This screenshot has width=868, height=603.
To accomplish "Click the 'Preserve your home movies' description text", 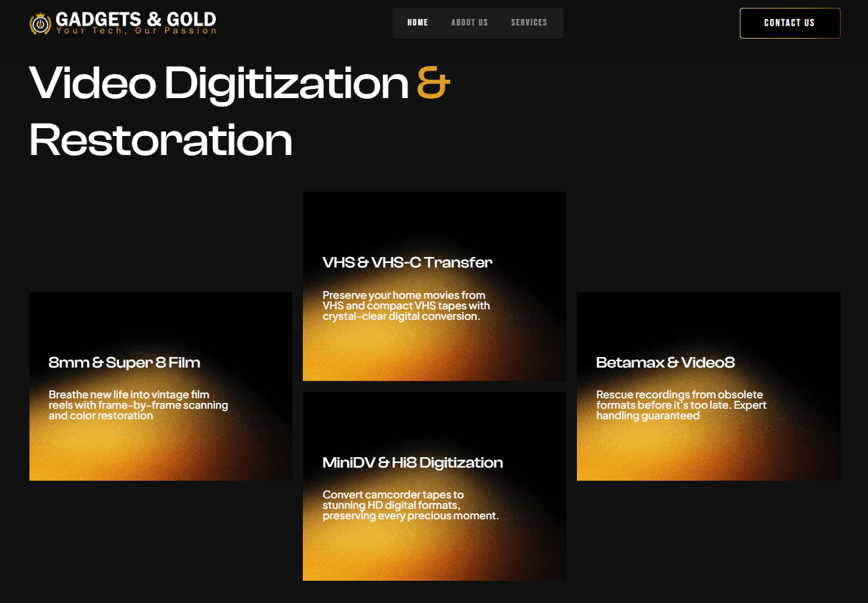I will pyautogui.click(x=406, y=305).
